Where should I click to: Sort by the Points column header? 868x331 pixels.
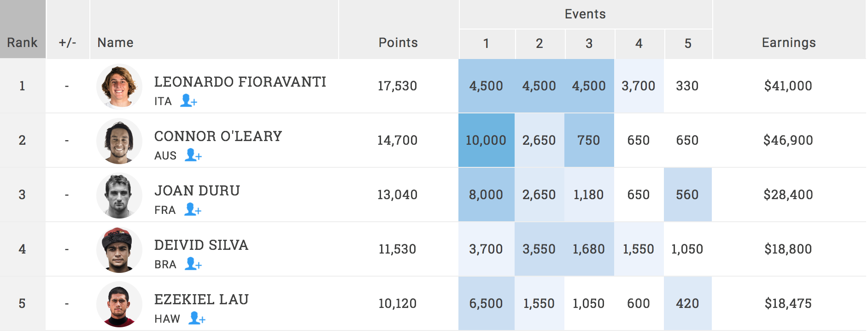coord(398,42)
